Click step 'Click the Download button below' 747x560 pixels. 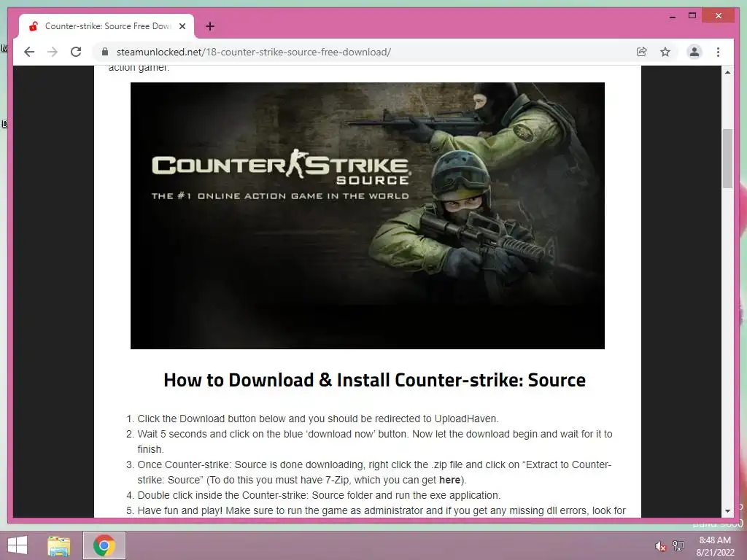point(318,419)
